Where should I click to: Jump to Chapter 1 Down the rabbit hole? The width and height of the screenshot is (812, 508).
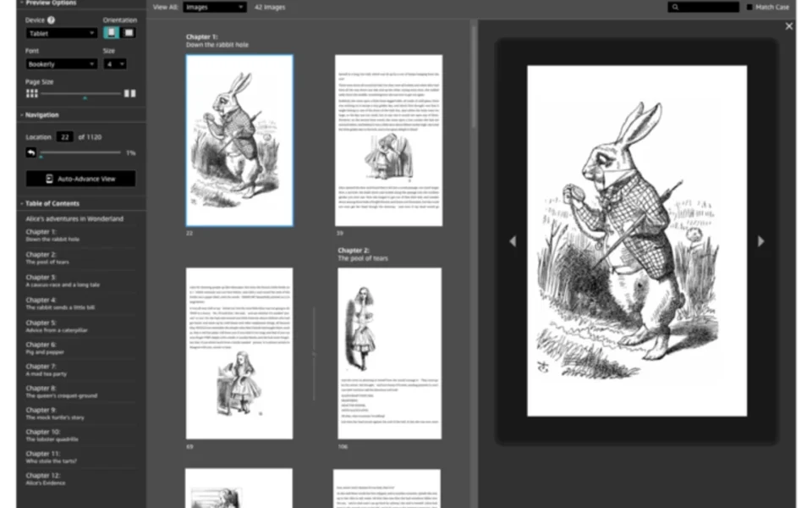coord(52,235)
